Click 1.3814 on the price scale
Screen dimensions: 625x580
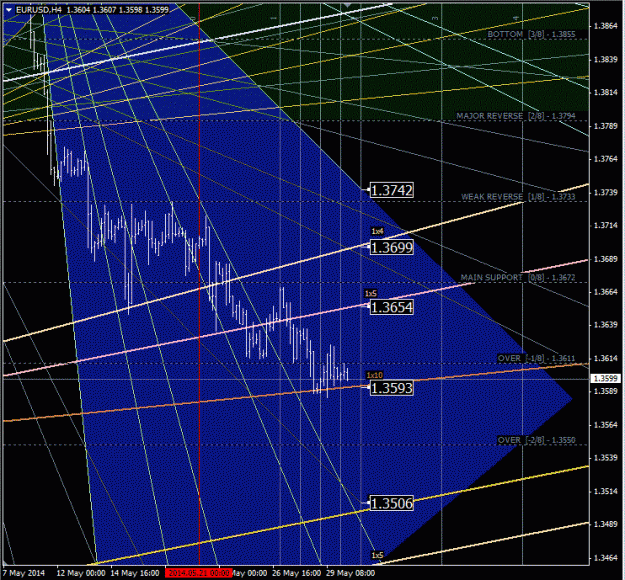(605, 92)
